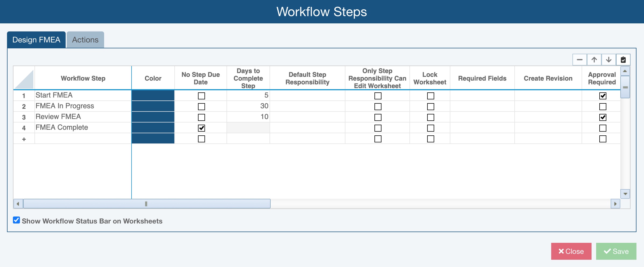The height and width of the screenshot is (267, 644).
Task: Toggle Show Workflow Status Bar on Worksheets
Action: [16, 220]
